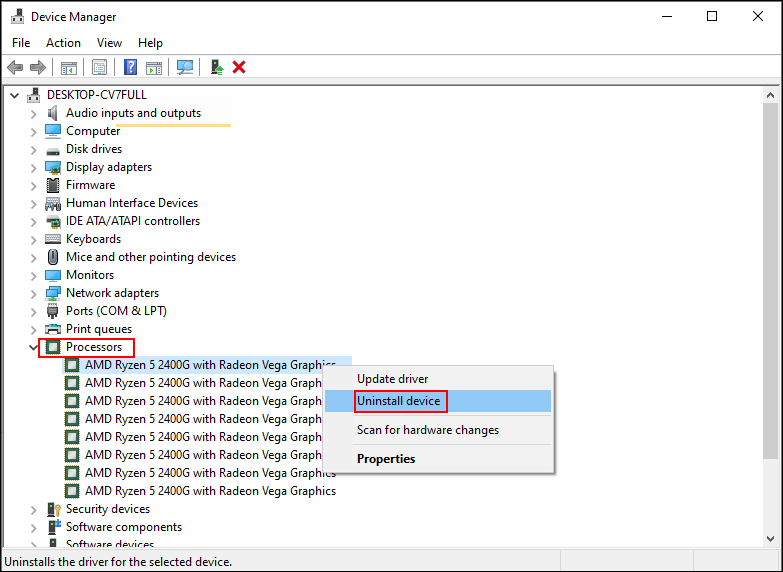Open the Properties sheet toolbar icon
Screen dimensions: 783x572
click(99, 67)
